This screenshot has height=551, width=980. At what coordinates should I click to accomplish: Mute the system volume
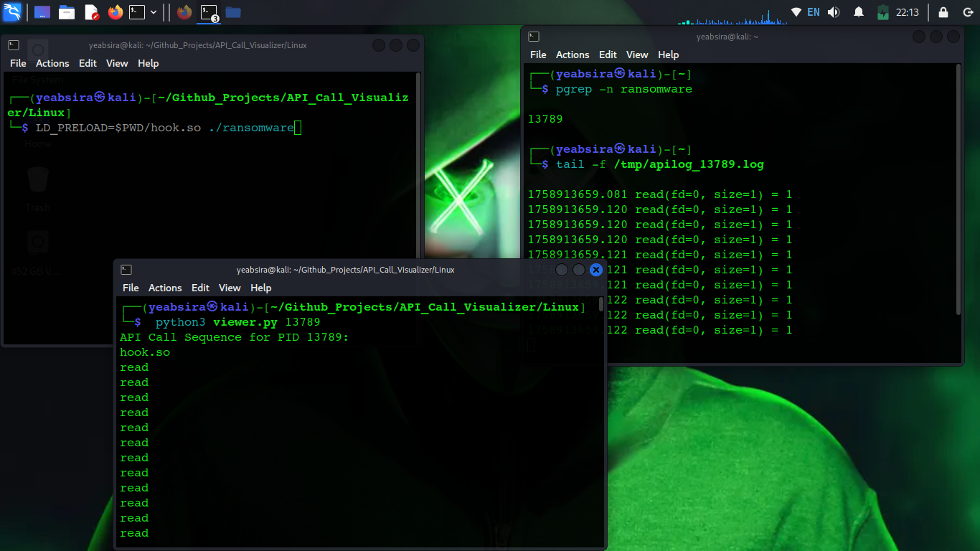(x=833, y=12)
